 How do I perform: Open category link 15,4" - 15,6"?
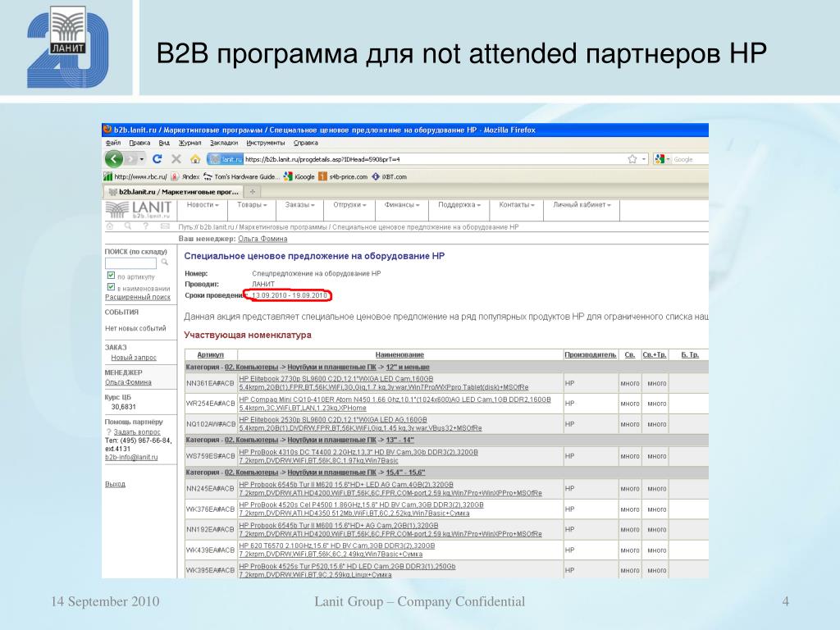point(405,472)
